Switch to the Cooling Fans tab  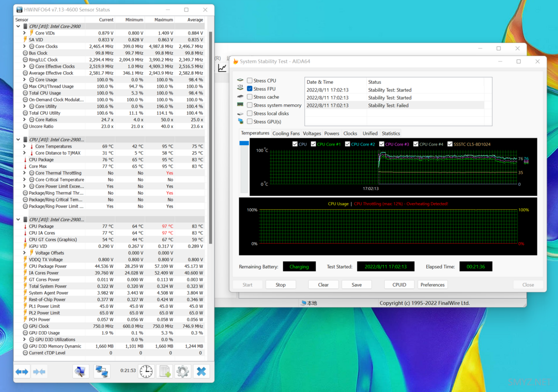(286, 133)
